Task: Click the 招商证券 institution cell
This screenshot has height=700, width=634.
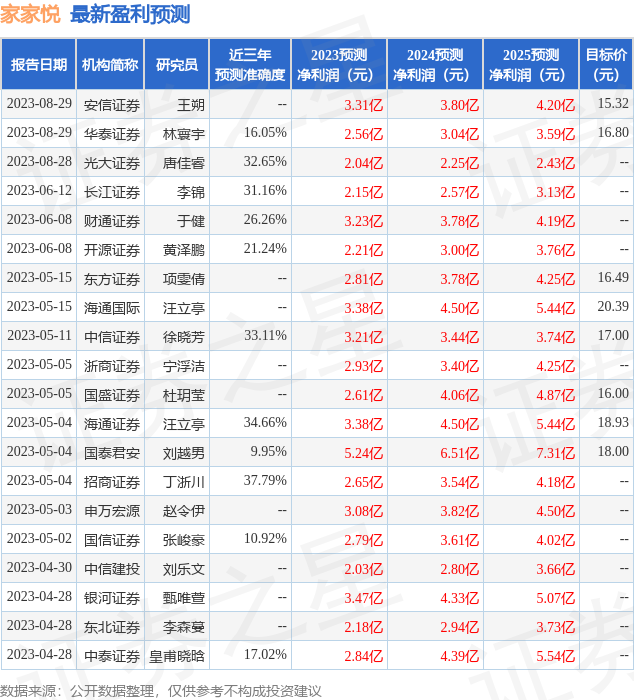Action: click(x=112, y=483)
